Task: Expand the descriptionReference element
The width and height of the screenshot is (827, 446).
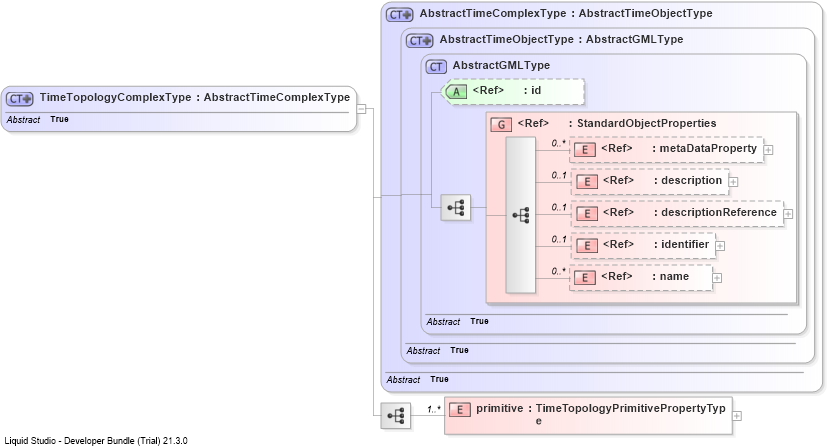Action: pos(788,214)
